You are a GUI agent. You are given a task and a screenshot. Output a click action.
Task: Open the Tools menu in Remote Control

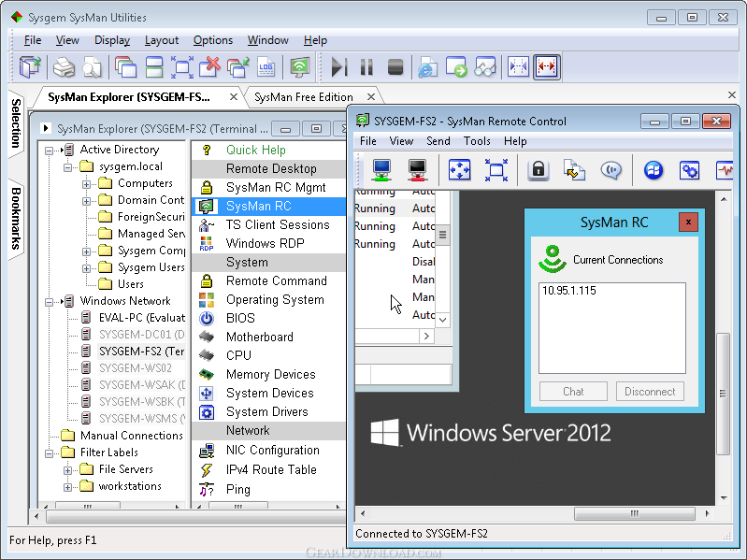click(477, 141)
